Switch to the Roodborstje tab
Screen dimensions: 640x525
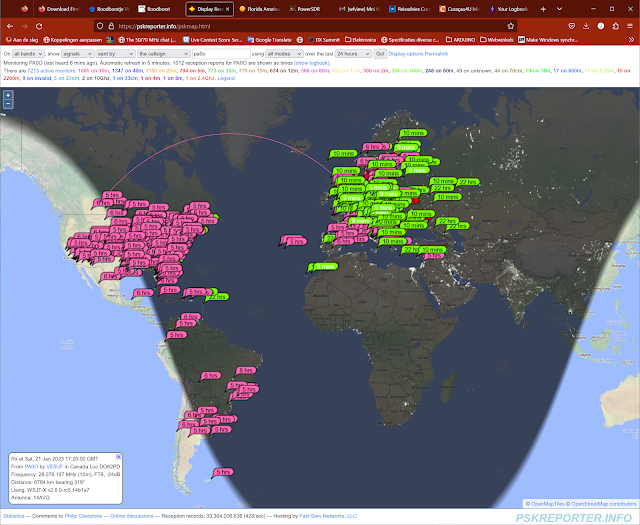109,9
